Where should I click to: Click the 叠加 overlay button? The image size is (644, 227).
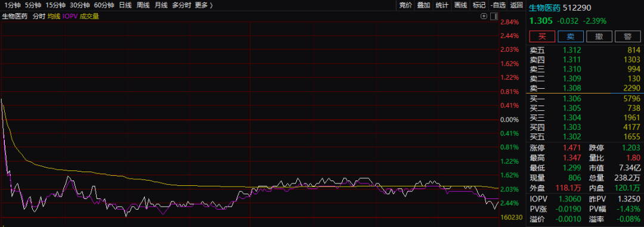click(423, 5)
